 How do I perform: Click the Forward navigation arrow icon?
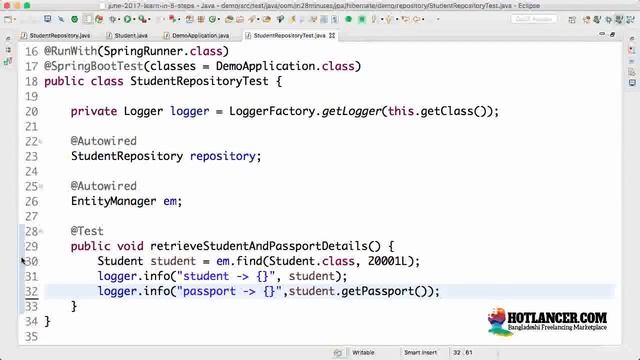coord(416,19)
